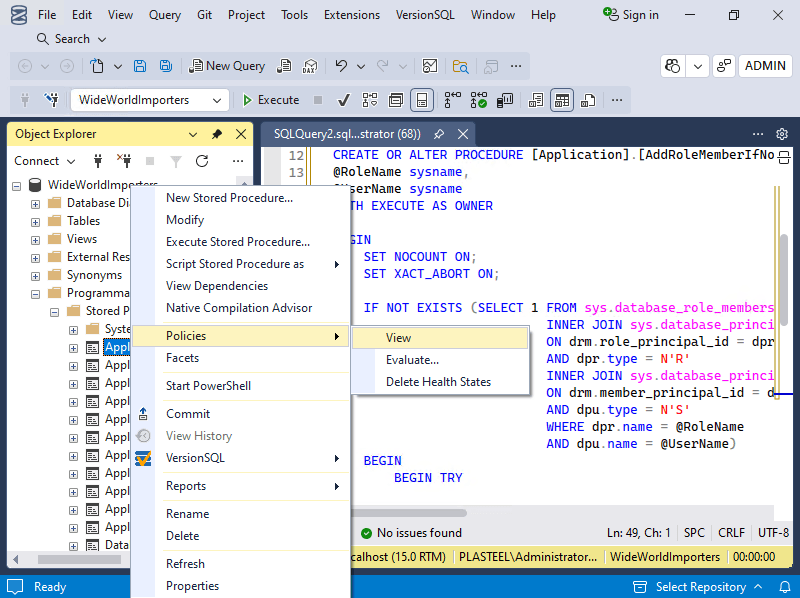Click the feedback person icon beside ADMIN
The image size is (800, 598).
(x=723, y=66)
